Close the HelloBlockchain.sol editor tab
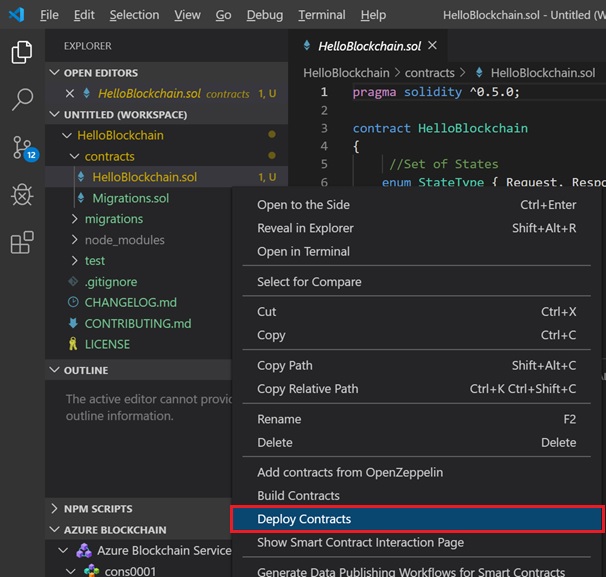This screenshot has width=606, height=577. click(432, 46)
